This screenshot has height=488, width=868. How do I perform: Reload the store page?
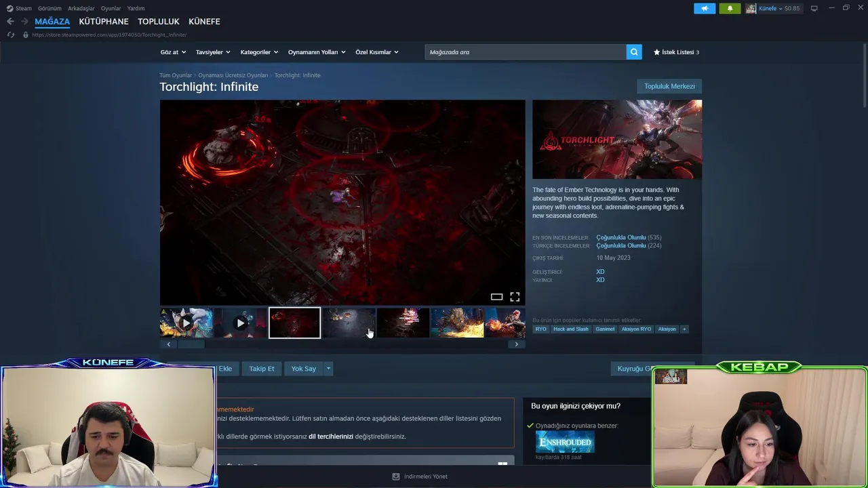pos(11,35)
